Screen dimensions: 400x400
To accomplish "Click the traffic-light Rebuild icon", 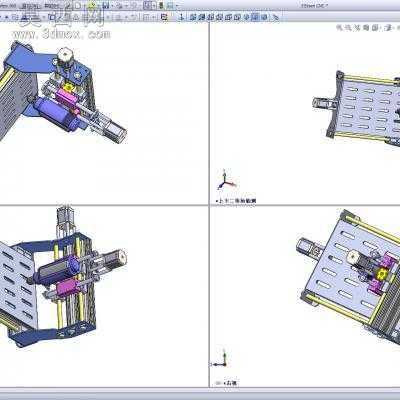I will click(161, 6).
